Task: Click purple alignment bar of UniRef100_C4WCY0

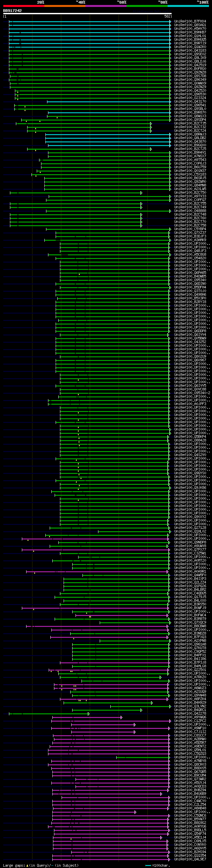Action: pos(112,801)
